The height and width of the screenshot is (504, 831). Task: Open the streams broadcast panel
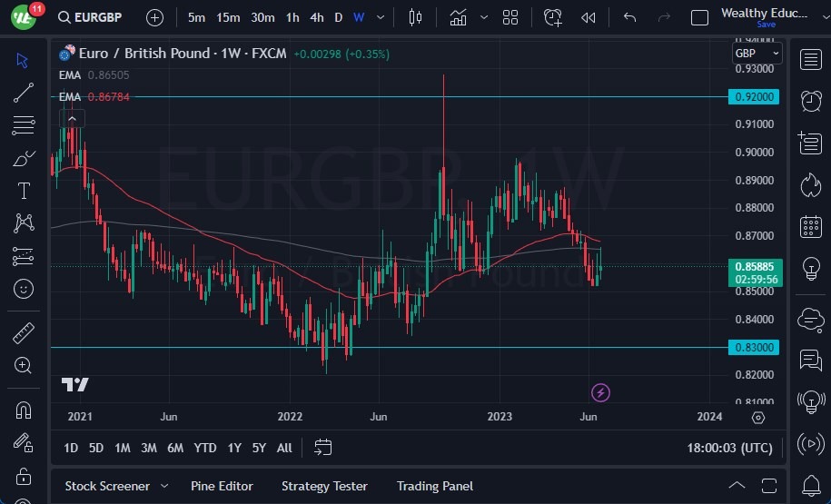pyautogui.click(x=811, y=444)
